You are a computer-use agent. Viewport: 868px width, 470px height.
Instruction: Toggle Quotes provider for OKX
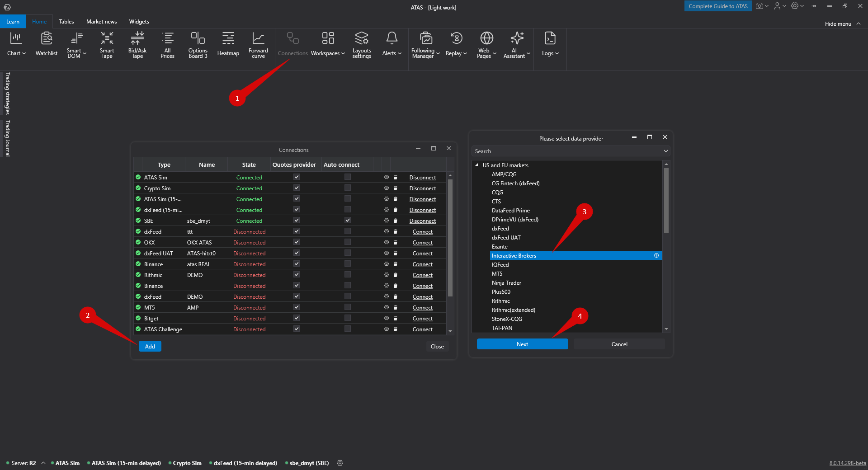click(x=297, y=242)
